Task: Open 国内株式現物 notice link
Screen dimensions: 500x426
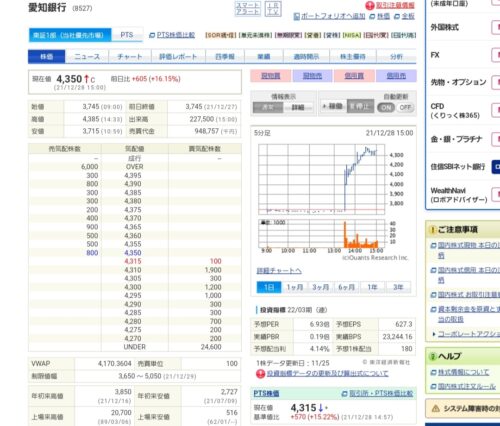Action: click(469, 250)
